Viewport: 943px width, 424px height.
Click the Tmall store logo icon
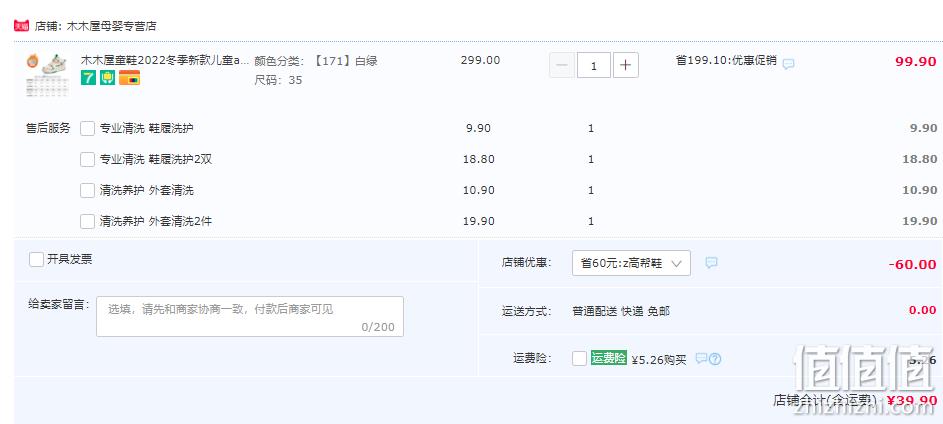[x=22, y=26]
